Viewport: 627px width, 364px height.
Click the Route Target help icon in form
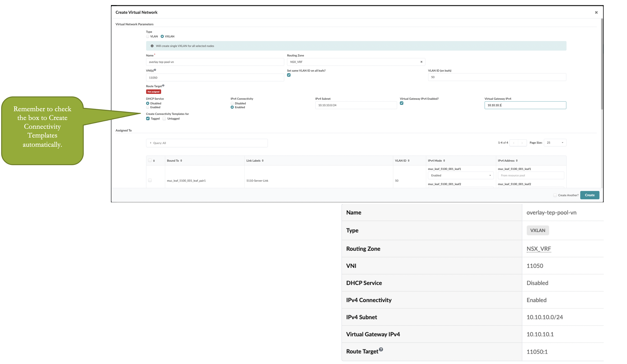click(163, 85)
